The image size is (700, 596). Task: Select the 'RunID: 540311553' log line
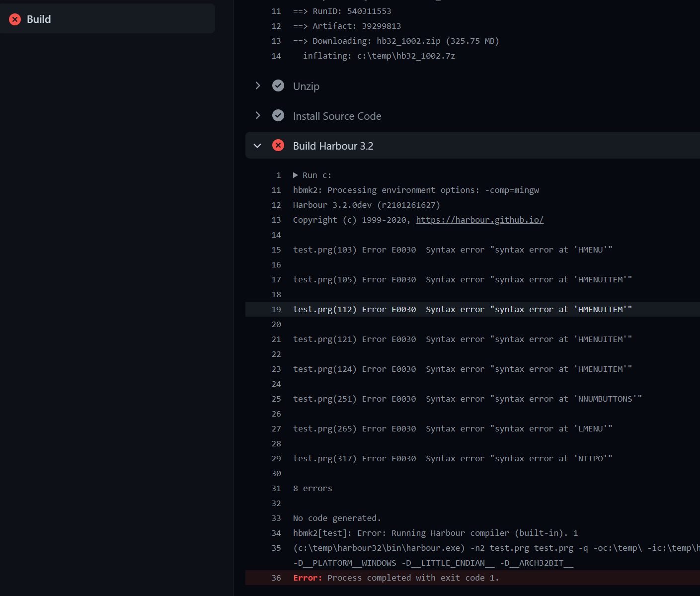coord(342,11)
